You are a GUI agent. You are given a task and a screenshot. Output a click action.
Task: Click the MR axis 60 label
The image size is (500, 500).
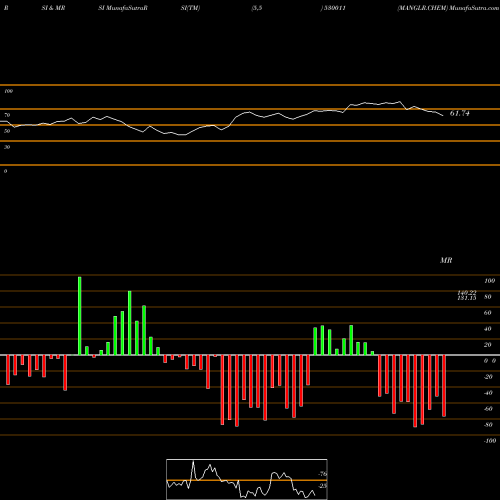488,313
